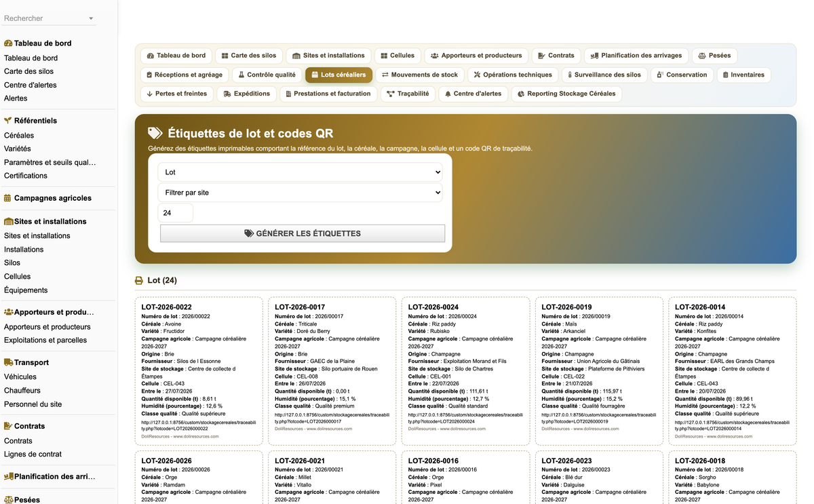Open Certifications in sidebar
814x504 pixels.
(x=26, y=176)
